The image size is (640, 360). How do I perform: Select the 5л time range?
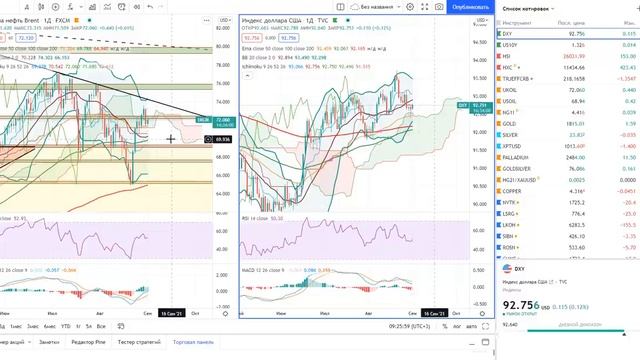pos(89,326)
